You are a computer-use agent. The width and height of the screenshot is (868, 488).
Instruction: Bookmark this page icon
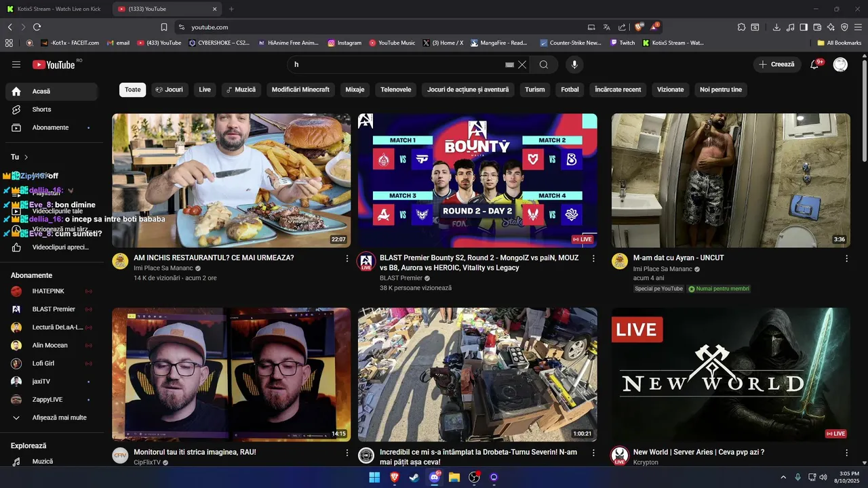(164, 27)
